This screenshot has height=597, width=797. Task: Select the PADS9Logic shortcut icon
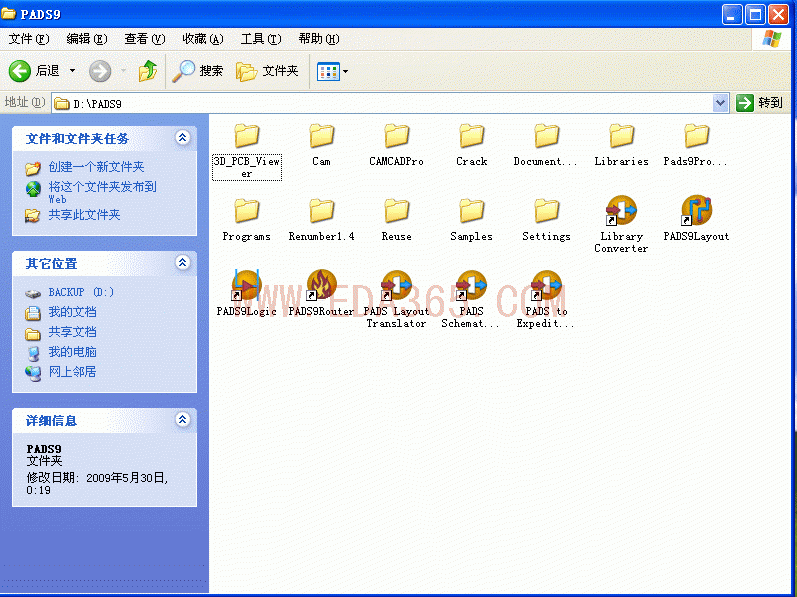tap(247, 285)
